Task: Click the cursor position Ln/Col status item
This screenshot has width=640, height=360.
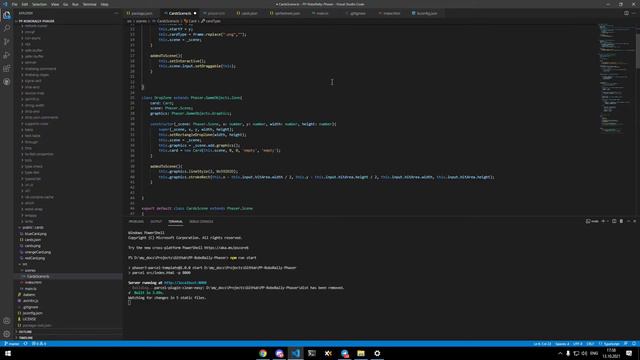Action: [542, 344]
